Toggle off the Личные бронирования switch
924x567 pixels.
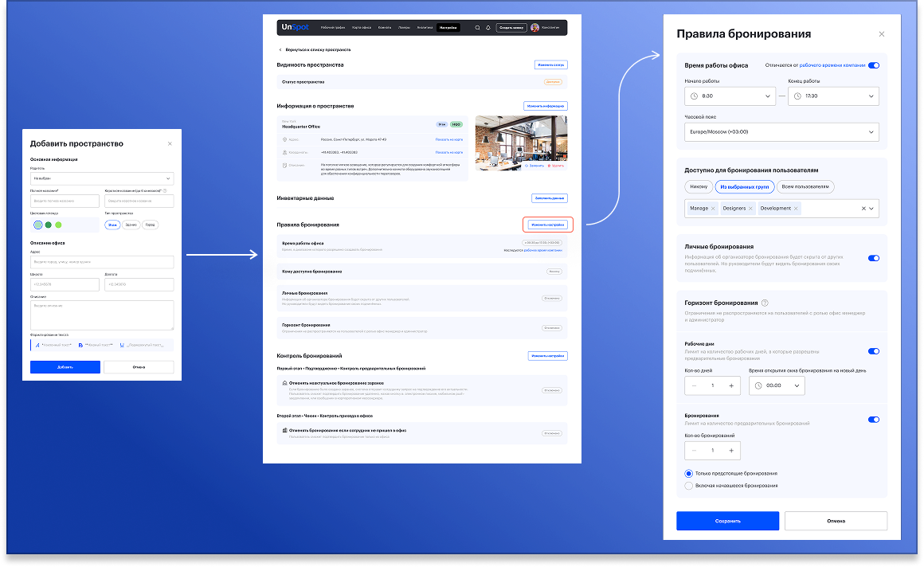click(873, 258)
